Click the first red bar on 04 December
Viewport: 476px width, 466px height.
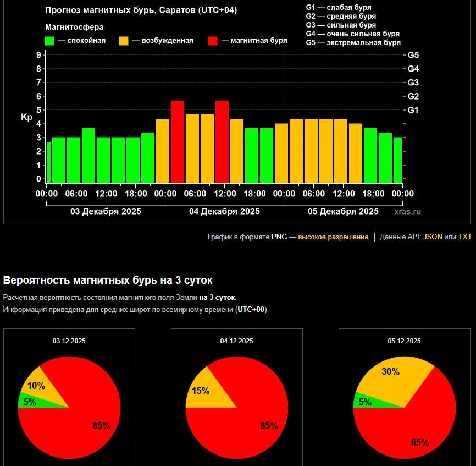tap(177, 142)
